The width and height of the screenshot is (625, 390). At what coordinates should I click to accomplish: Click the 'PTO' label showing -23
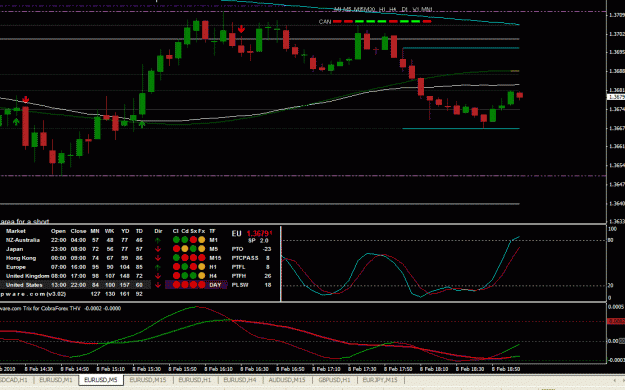click(x=238, y=249)
